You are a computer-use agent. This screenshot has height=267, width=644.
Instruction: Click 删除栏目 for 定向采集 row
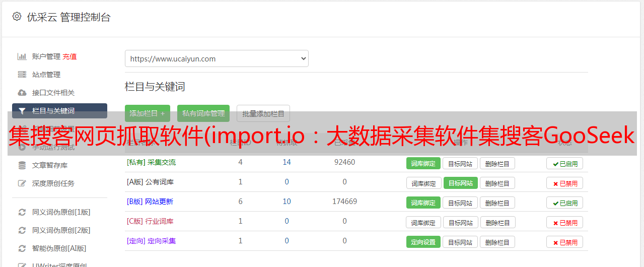pyautogui.click(x=497, y=242)
